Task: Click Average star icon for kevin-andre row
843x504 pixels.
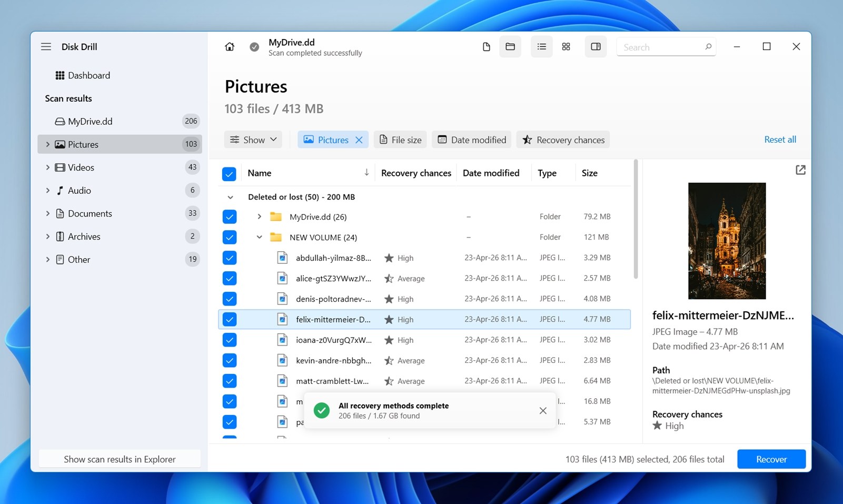Action: (389, 361)
